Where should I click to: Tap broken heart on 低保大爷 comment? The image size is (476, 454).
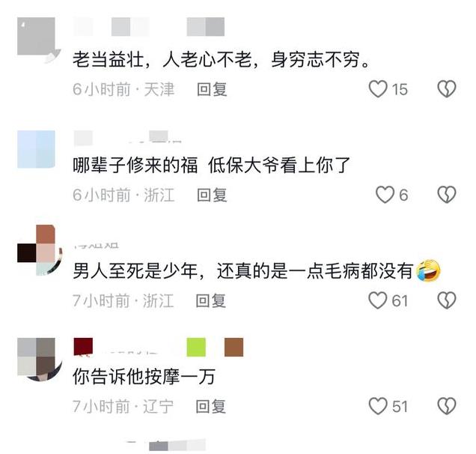coord(447,195)
